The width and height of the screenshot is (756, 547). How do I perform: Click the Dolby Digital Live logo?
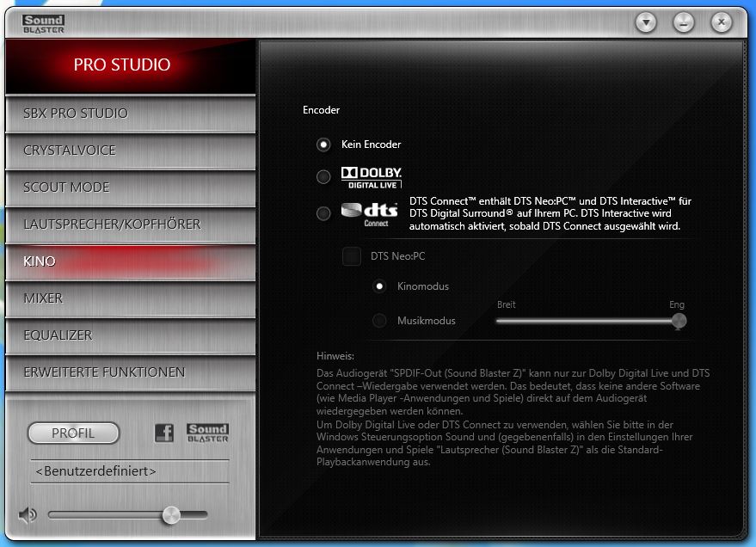372,178
